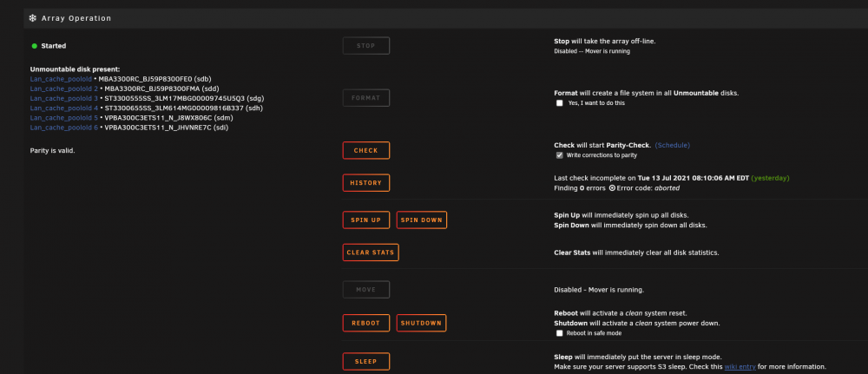Viewport: 868px width, 374px height.
Task: Open the Lan_cache_poolold 6 disk link
Action: pyautogui.click(x=63, y=128)
